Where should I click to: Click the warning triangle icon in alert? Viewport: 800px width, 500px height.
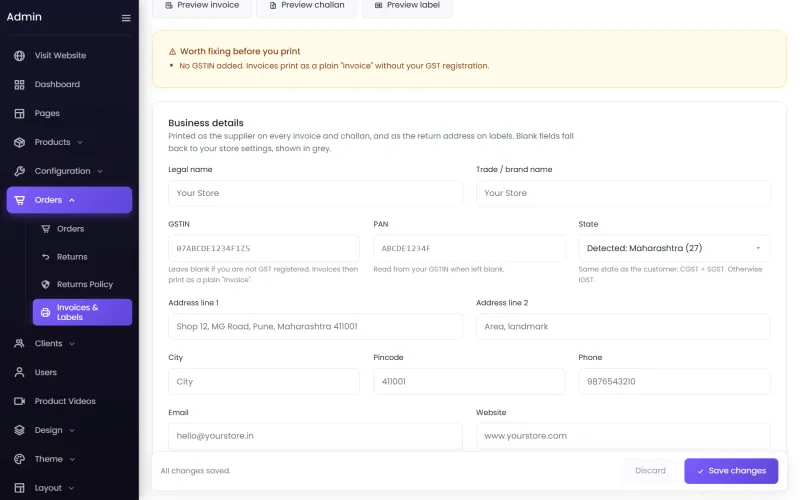[x=172, y=52]
